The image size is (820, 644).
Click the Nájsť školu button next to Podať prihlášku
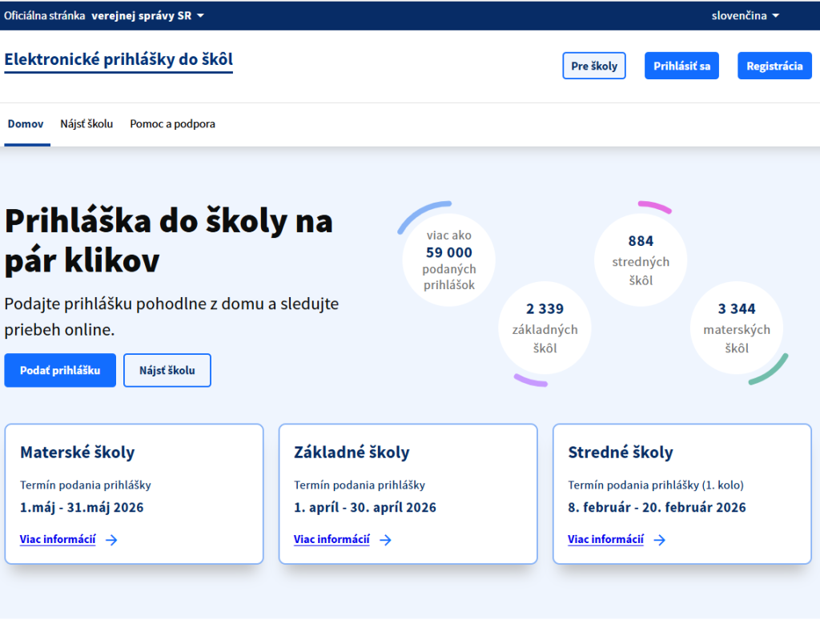coord(167,370)
